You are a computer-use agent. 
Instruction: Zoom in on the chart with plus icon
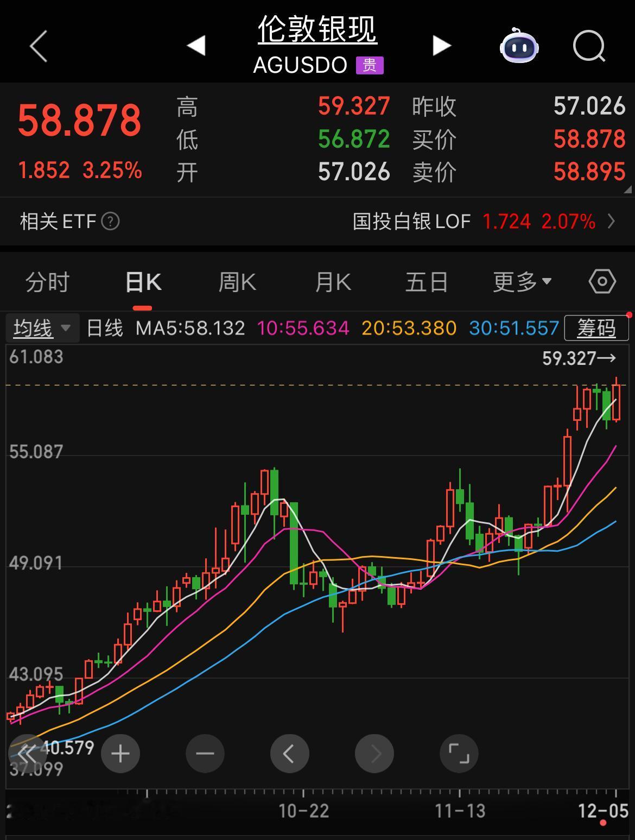point(120,754)
